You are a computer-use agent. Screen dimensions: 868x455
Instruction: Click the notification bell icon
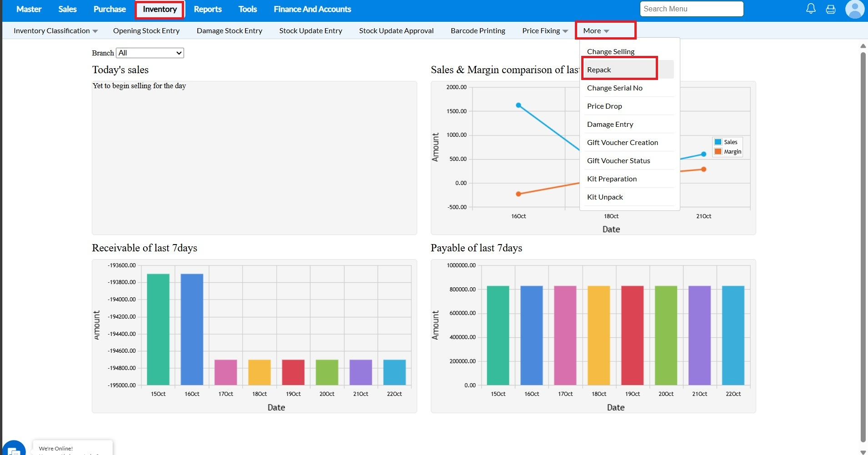(811, 9)
